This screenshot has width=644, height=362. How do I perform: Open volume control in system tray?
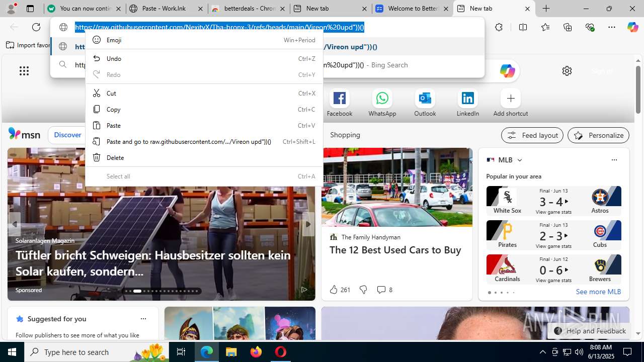[x=579, y=352]
